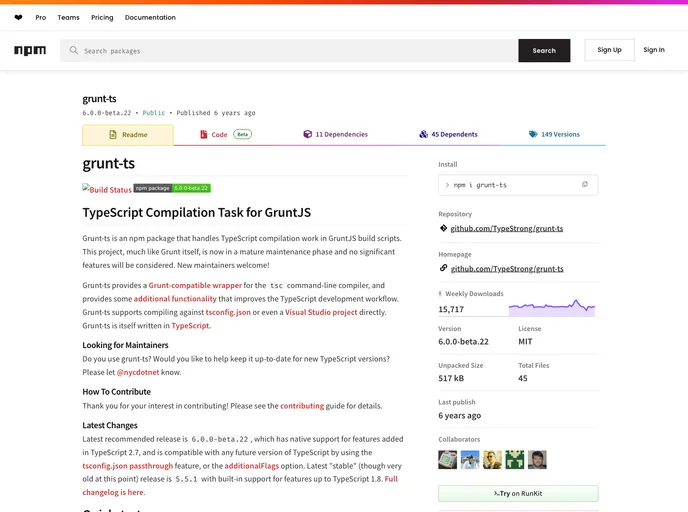Click the weekly downloads sparkline chart

[552, 308]
